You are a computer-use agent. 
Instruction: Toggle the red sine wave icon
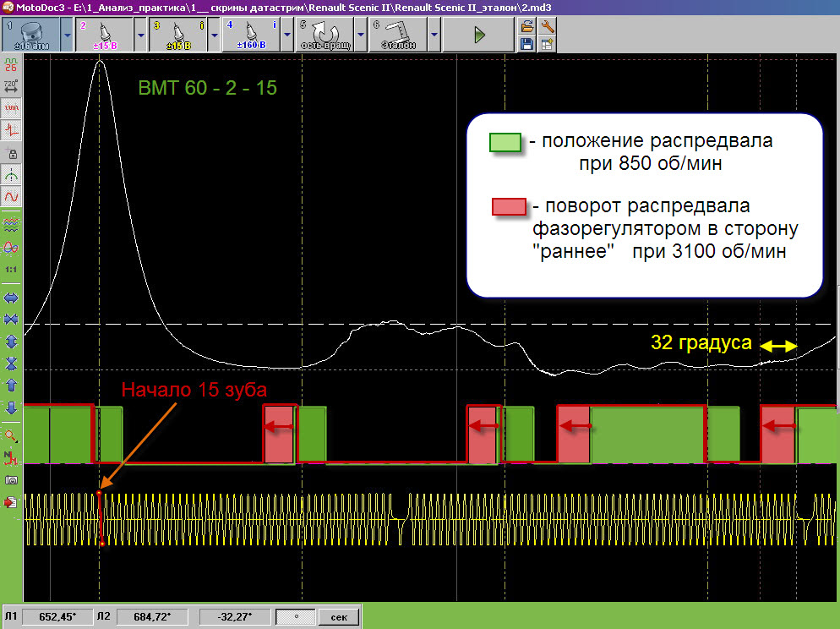11,197
